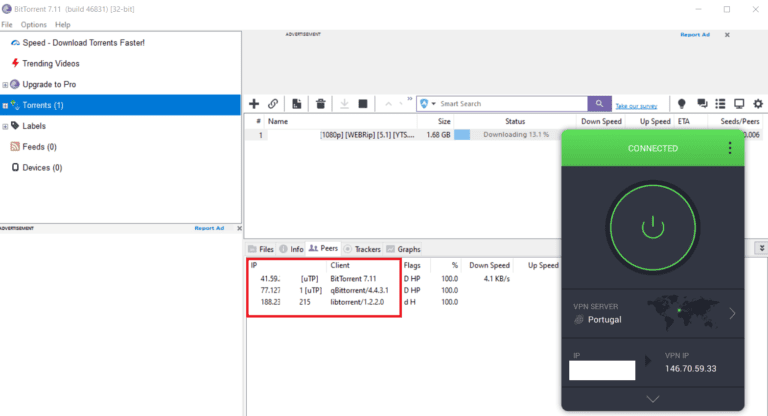This screenshot has width=768, height=416.
Task: Click the Downloading 13.1 % progress bar
Action: [x=515, y=135]
